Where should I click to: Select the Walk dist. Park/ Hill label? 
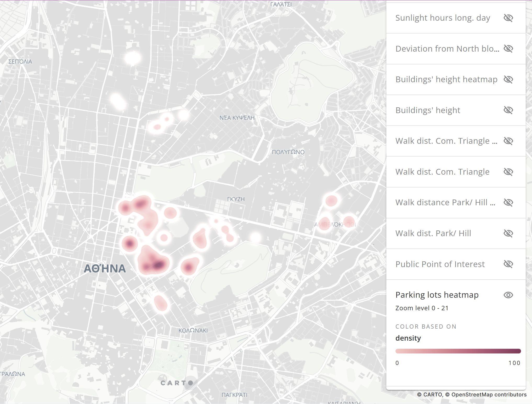coord(433,233)
